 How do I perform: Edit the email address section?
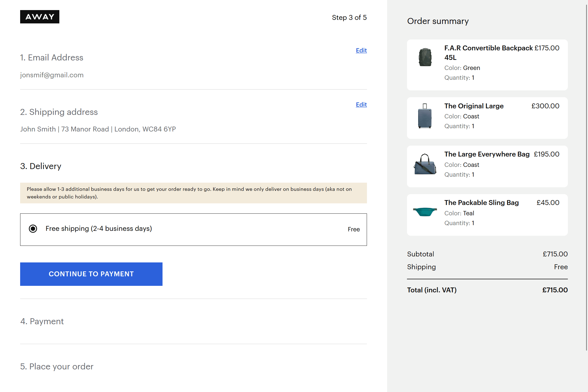tap(361, 50)
